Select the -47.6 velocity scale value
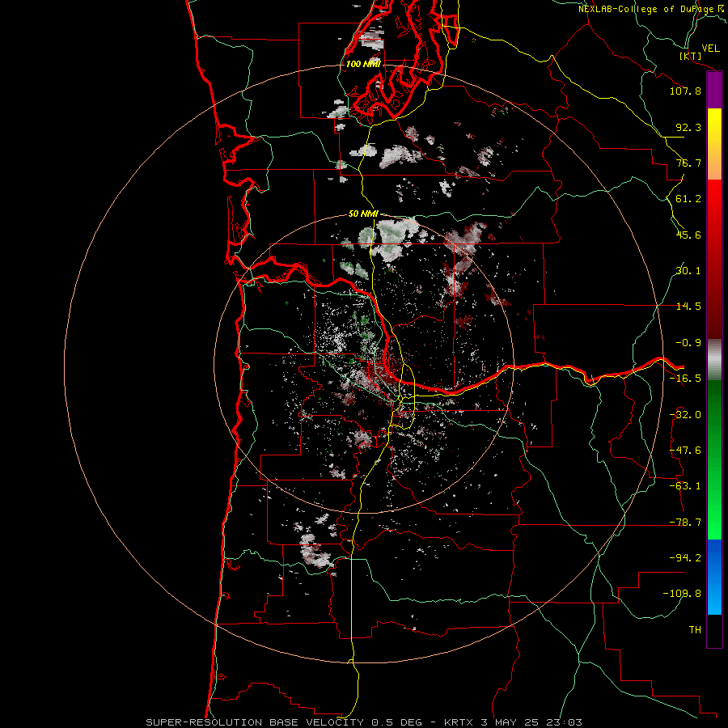The width and height of the screenshot is (728, 728). [x=685, y=451]
